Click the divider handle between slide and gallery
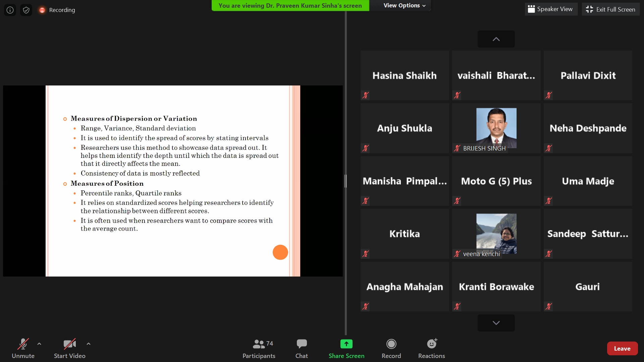Image resolution: width=644 pixels, height=362 pixels. pos(345,181)
